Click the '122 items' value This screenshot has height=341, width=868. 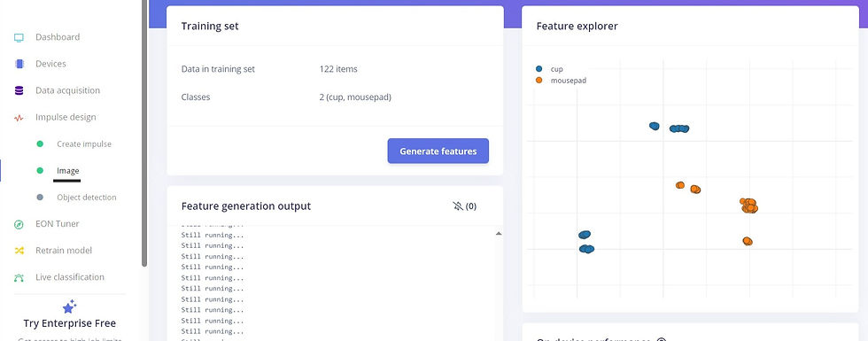(x=338, y=69)
